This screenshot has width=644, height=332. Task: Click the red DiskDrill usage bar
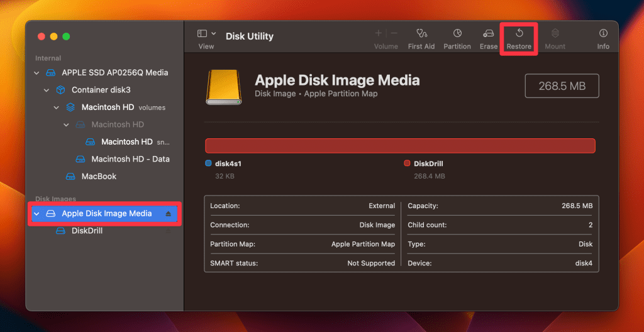400,145
